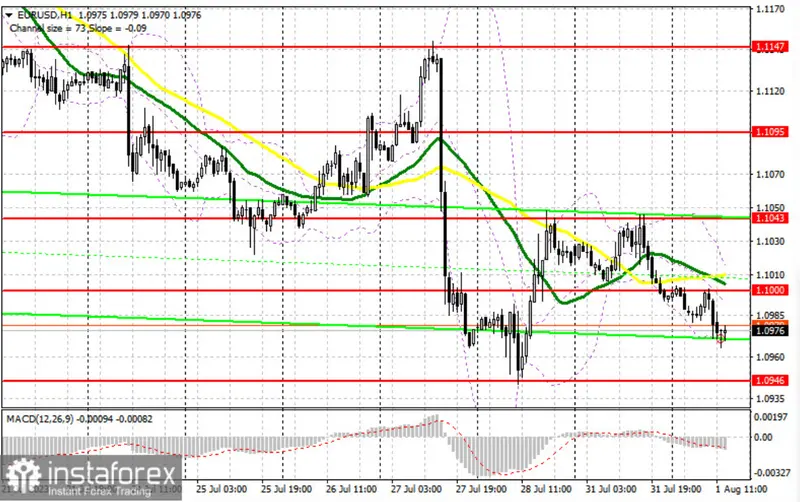The width and height of the screenshot is (800, 502).
Task: Click the 1.1030 price axis value
Action: coord(770,241)
